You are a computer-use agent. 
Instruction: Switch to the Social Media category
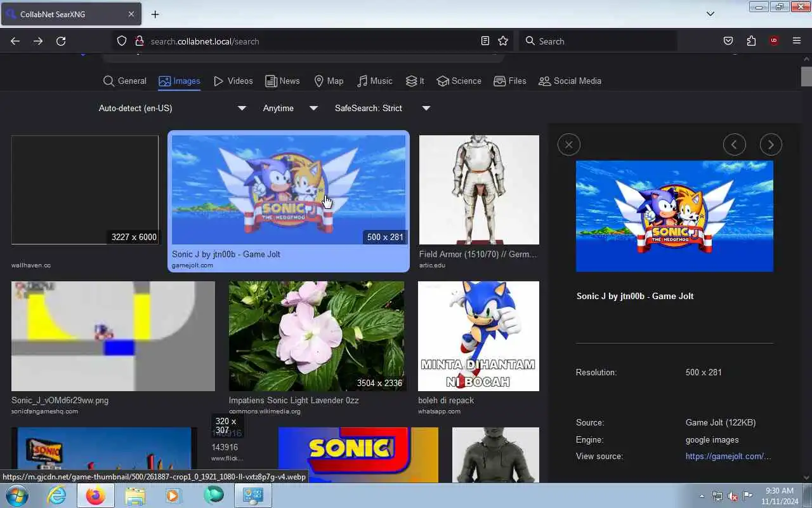(570, 81)
